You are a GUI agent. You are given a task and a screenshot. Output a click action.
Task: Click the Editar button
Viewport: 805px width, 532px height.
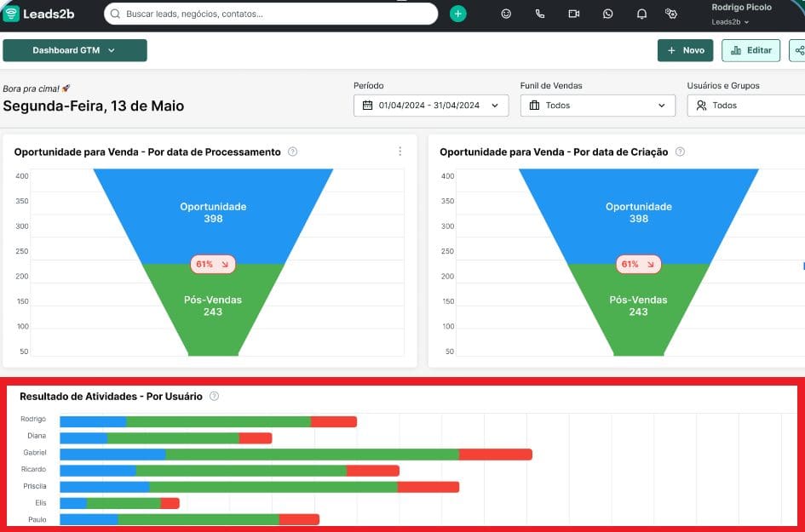coord(751,50)
